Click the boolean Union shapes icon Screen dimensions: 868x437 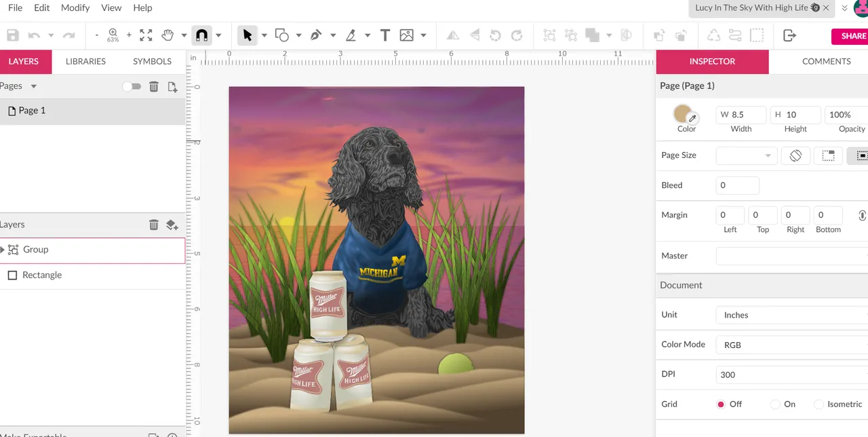592,35
